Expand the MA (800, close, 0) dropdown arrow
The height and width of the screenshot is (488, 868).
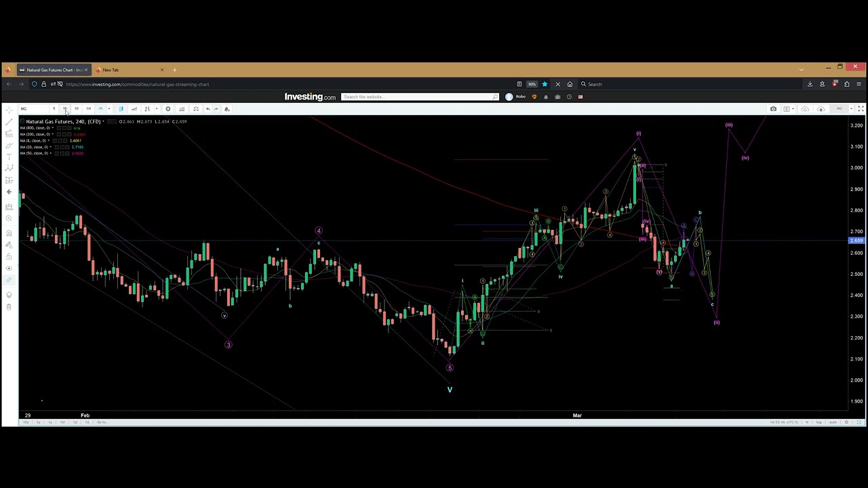click(52, 127)
